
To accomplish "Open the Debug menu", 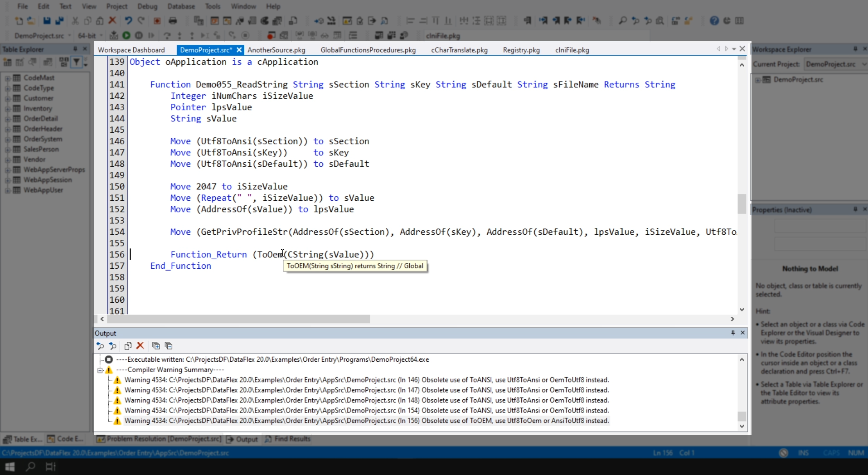I will (147, 6).
